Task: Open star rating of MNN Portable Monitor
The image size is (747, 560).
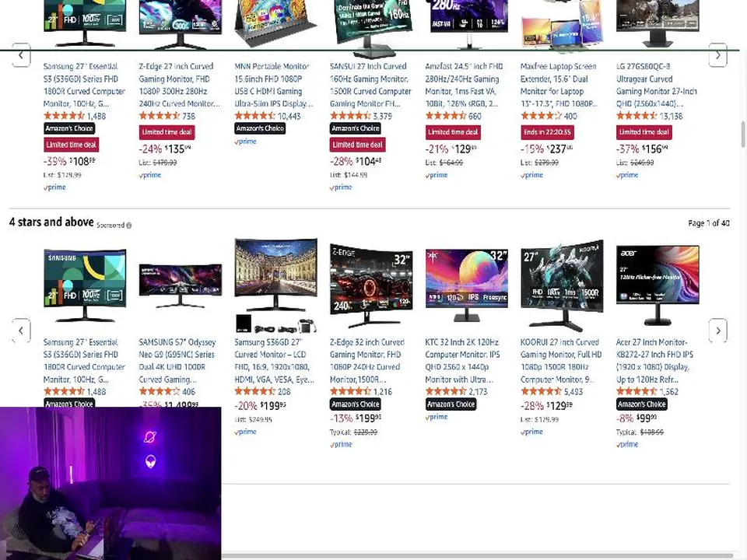Action: click(x=255, y=116)
